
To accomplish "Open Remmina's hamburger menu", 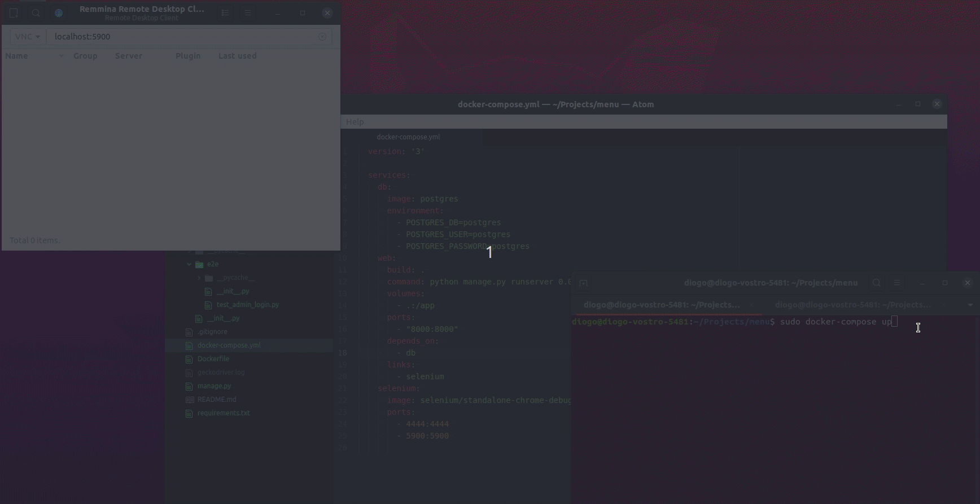I will click(x=248, y=12).
